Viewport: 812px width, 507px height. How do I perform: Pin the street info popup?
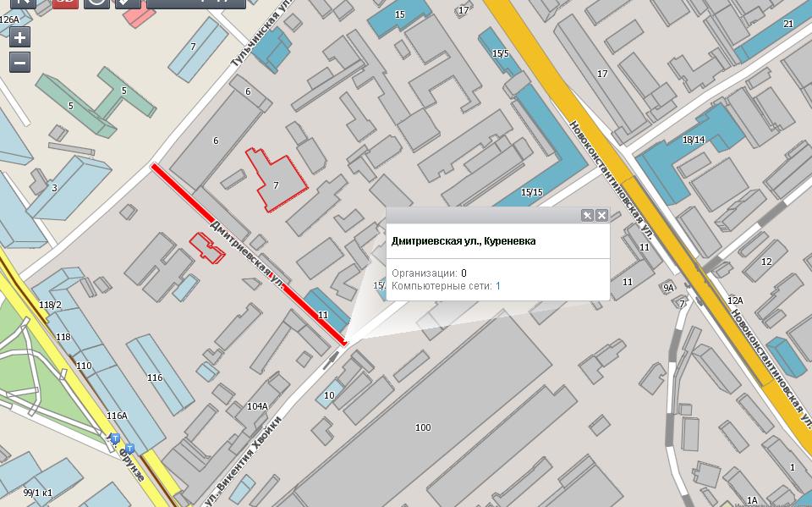click(587, 215)
